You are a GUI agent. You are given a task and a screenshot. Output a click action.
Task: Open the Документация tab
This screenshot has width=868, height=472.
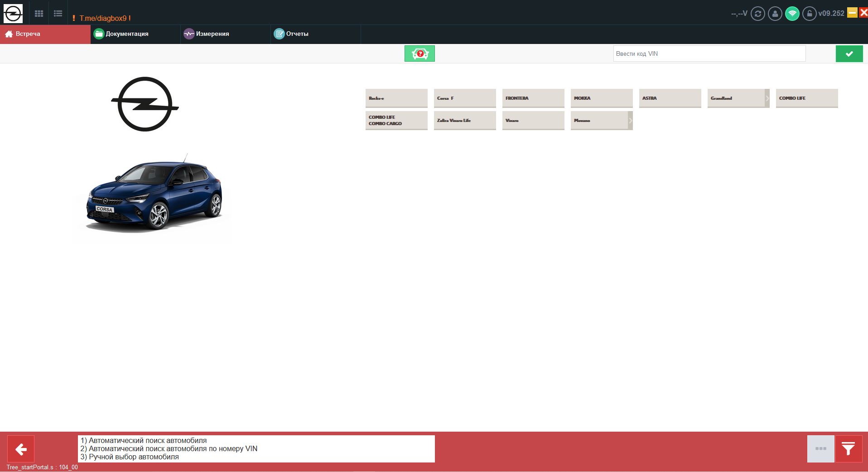(x=135, y=34)
